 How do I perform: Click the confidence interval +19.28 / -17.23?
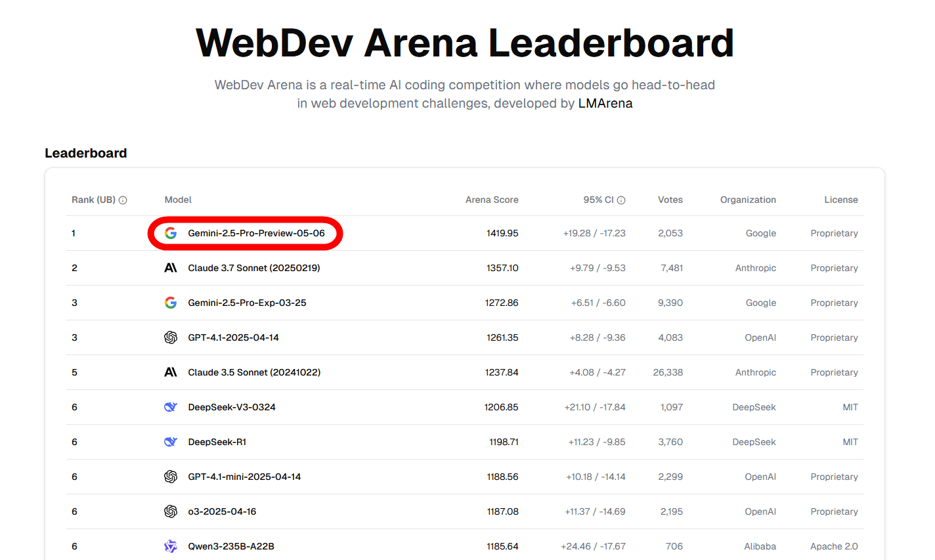coord(594,233)
